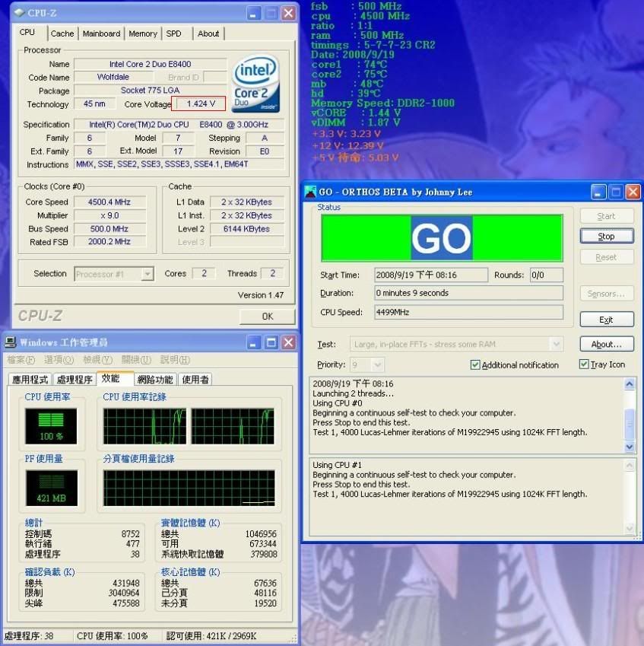
Task: Click the CPU Speed field in ORTHOS
Action: pos(468,312)
